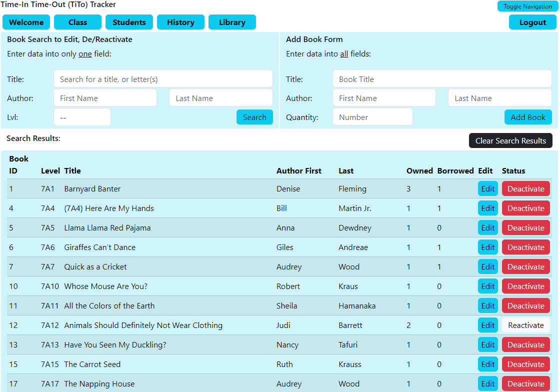Deactivate Llama Llama Red Pajama
560x392 pixels.
525,227
